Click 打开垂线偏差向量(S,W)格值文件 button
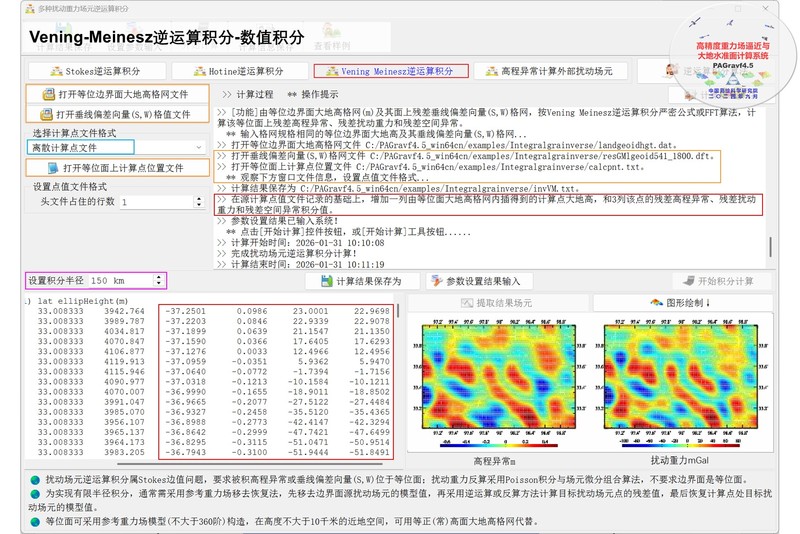 point(117,114)
